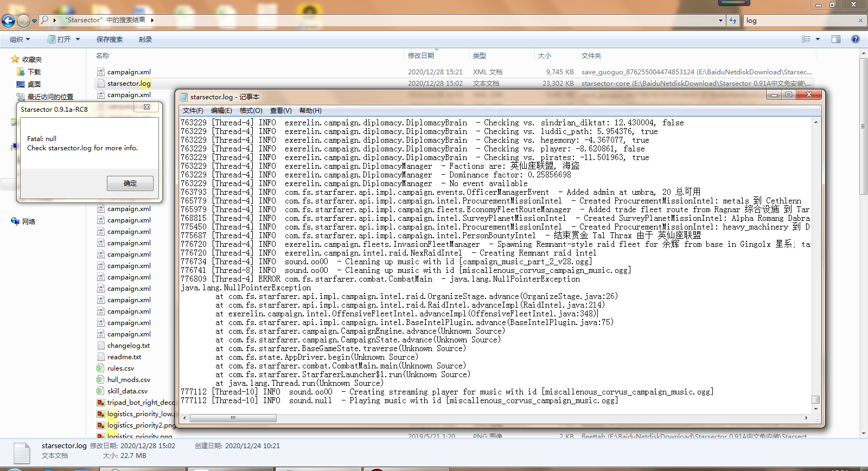Select the 网络 item in navigation pane

[x=28, y=221]
